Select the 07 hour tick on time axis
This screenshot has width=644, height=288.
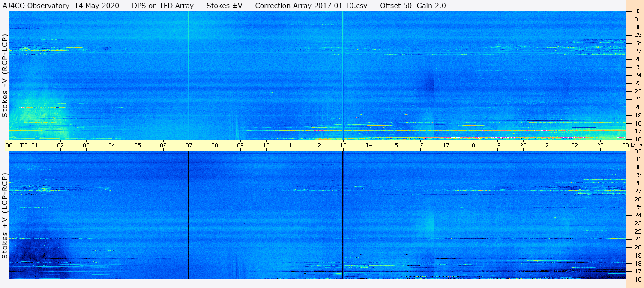point(189,146)
